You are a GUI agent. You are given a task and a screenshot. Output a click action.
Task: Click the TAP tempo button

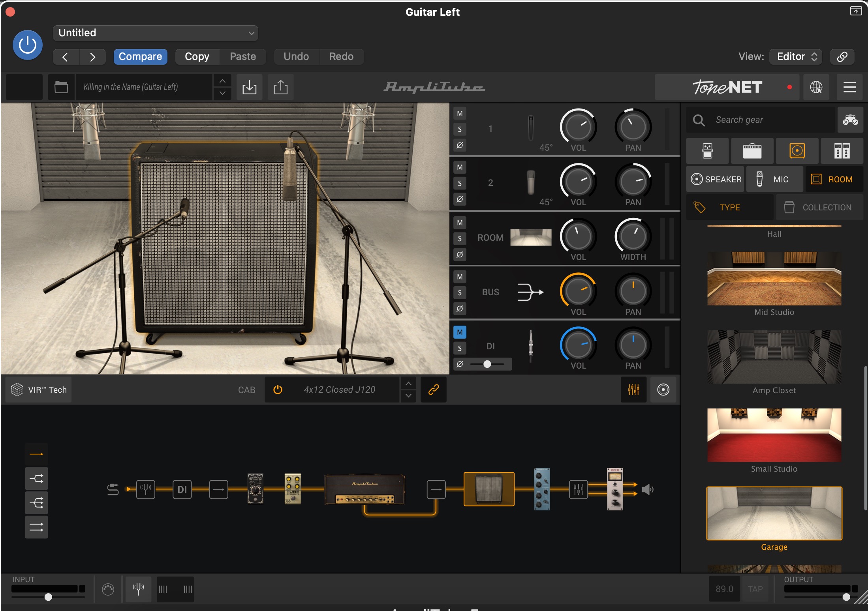(x=755, y=589)
